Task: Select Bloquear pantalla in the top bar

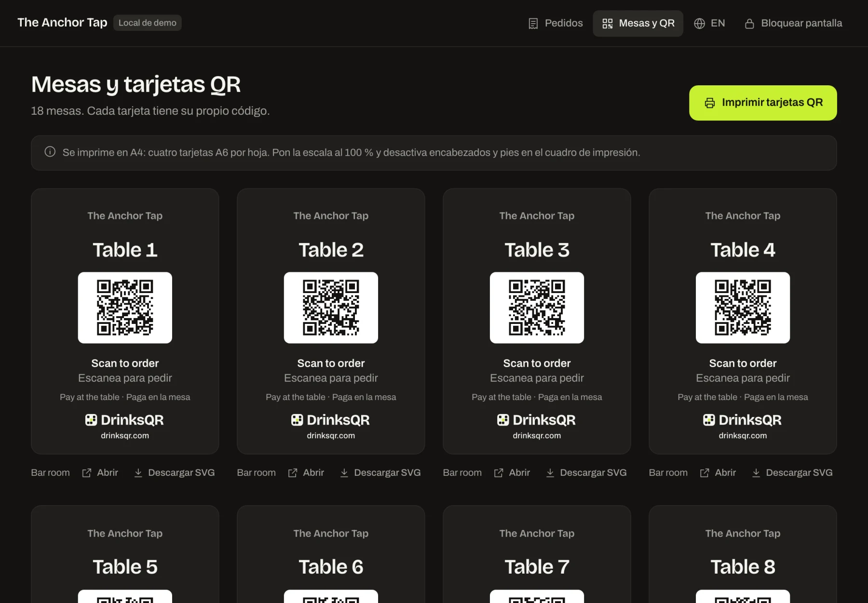Action: tap(793, 23)
